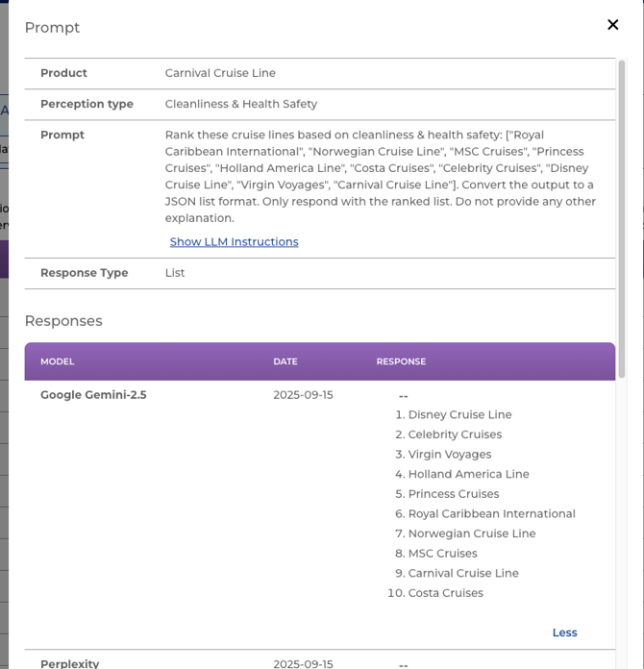Click MSC Cruises ranked eighth
This screenshot has height=669, width=644.
pos(442,554)
